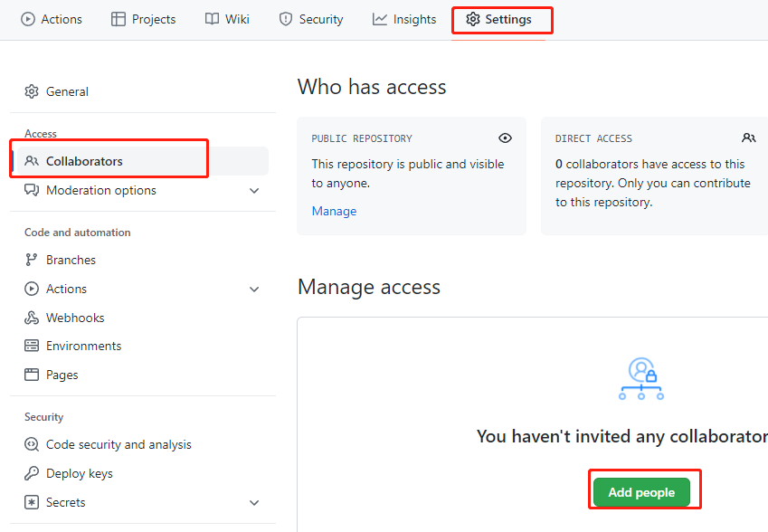
Task: Expand the Secrets section chevron
Action: [254, 503]
